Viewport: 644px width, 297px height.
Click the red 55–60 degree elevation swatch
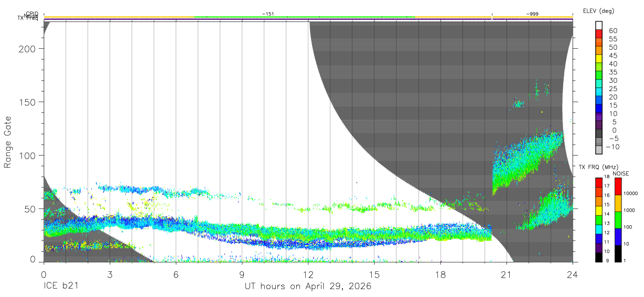pyautogui.click(x=599, y=35)
